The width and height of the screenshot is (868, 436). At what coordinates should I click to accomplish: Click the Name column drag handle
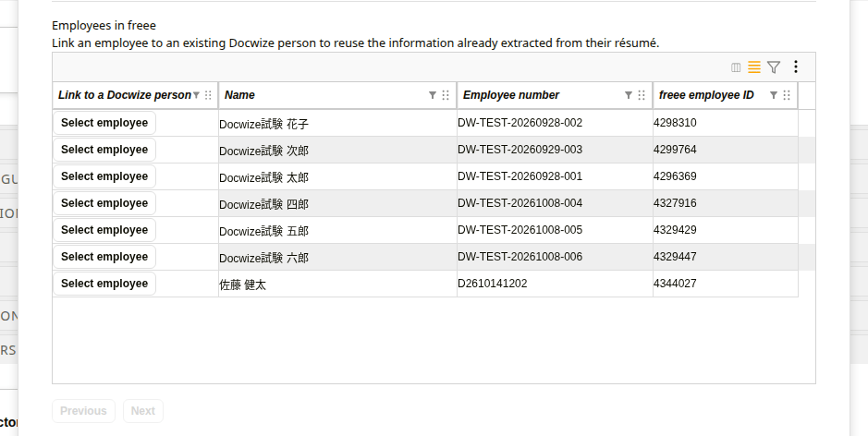446,95
